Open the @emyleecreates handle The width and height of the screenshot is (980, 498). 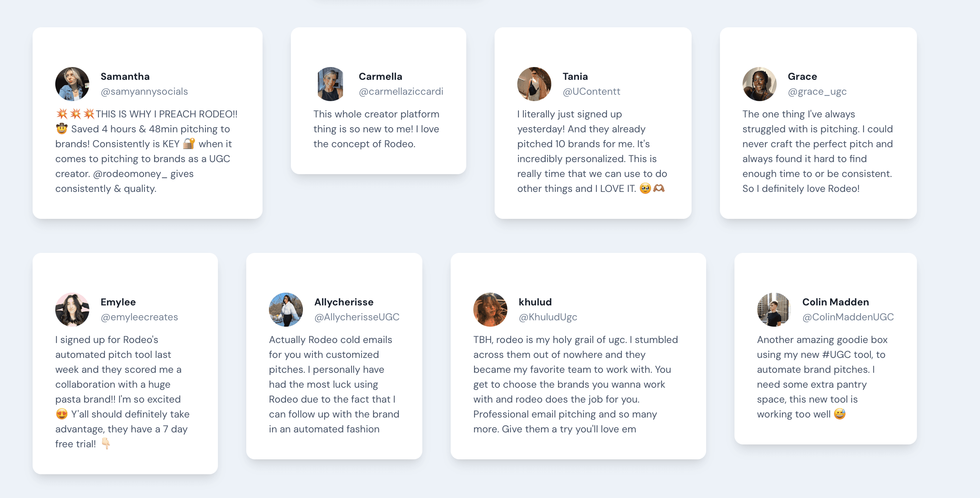coord(139,317)
